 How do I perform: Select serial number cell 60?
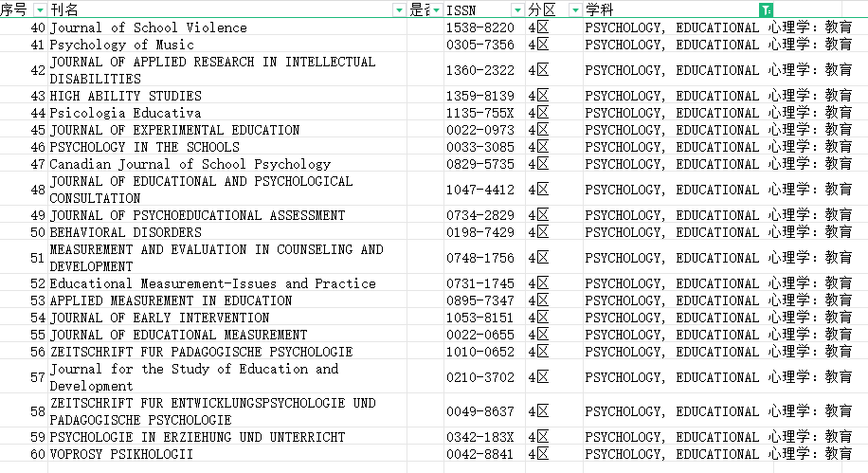(24, 454)
